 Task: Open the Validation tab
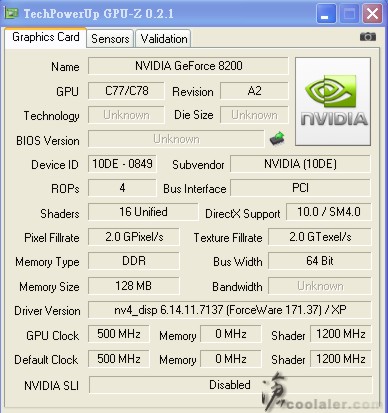pos(164,39)
